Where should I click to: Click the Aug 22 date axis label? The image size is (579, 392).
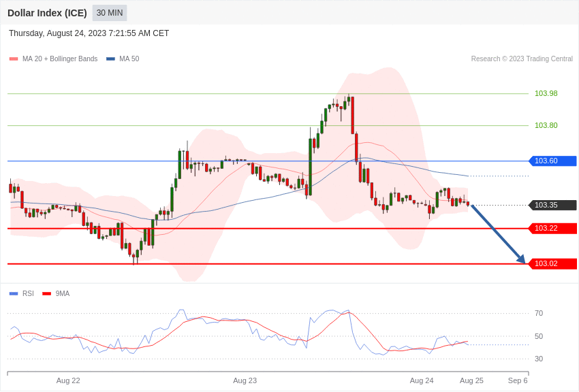(x=68, y=380)
